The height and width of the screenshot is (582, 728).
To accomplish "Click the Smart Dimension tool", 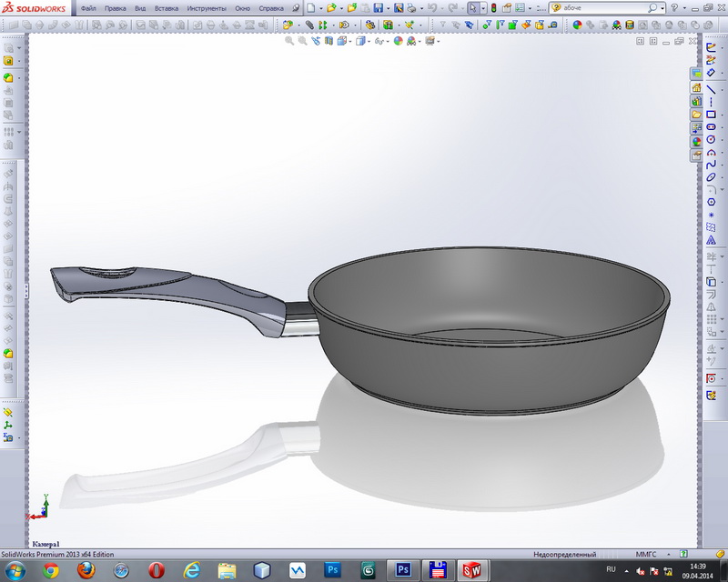I will [x=711, y=73].
